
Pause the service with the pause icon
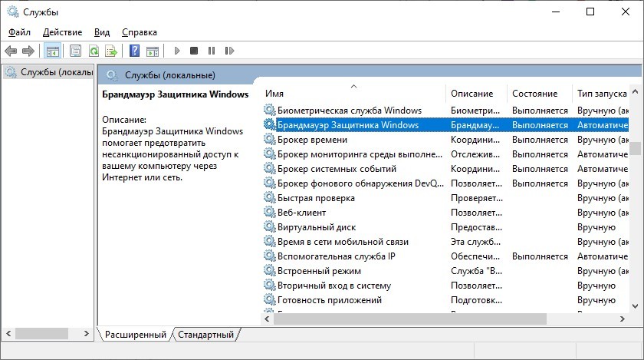tap(211, 51)
